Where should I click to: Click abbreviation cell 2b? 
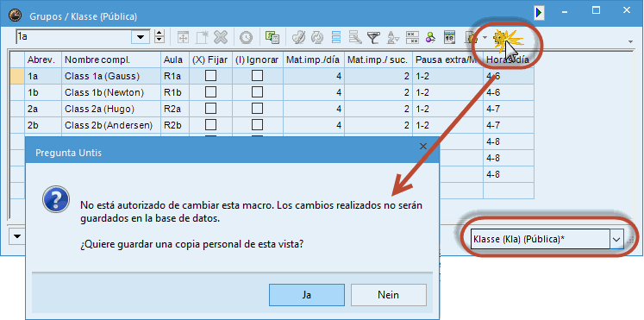[43, 125]
